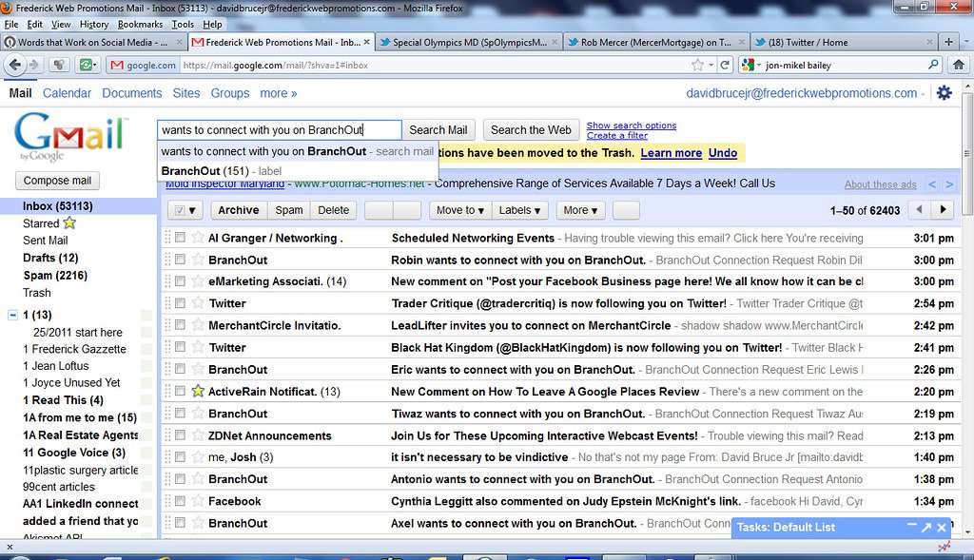Open the Bookmarks menu in Firefox
The image size is (974, 560).
click(x=140, y=24)
